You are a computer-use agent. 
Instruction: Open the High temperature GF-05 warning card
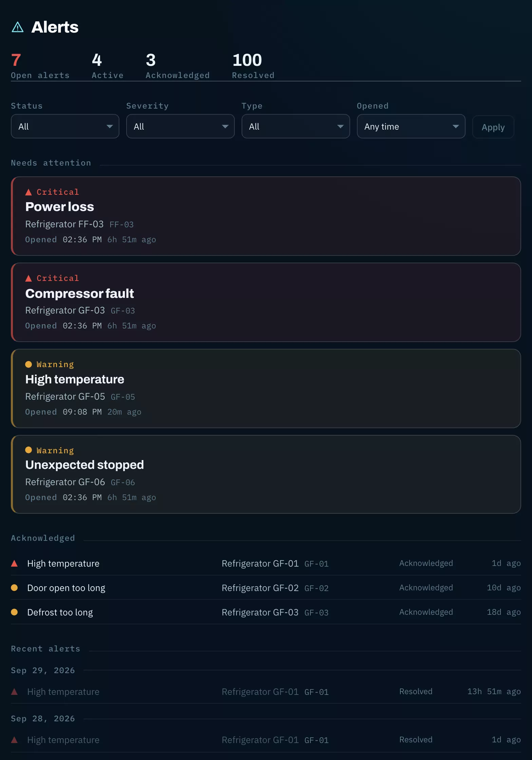(x=266, y=388)
